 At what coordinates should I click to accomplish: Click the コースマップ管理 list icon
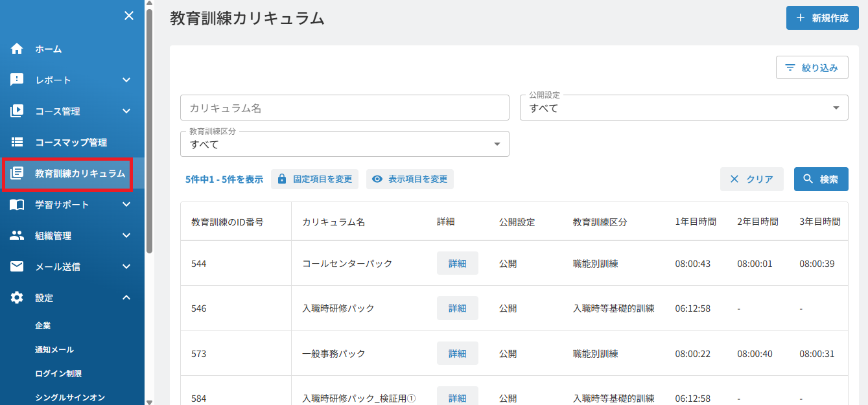(17, 143)
